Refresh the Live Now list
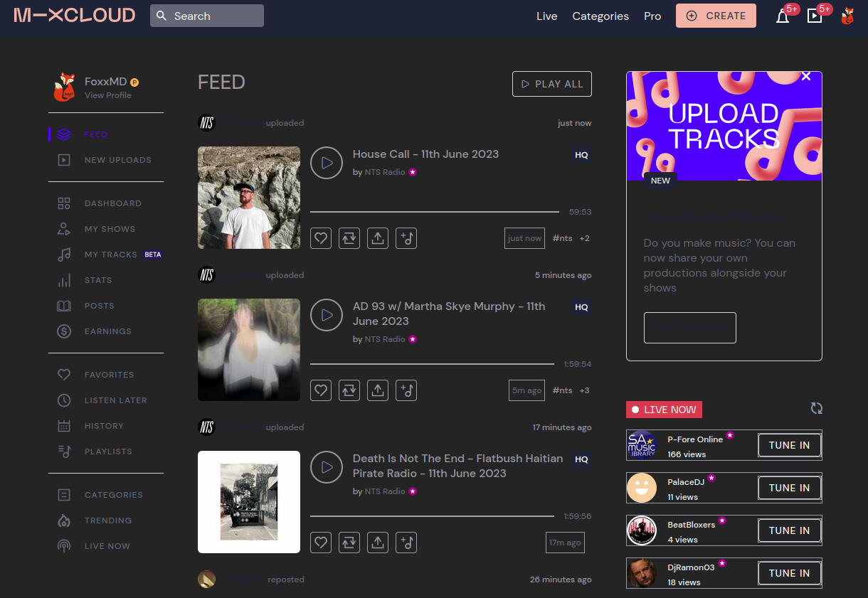868x598 pixels. tap(816, 408)
